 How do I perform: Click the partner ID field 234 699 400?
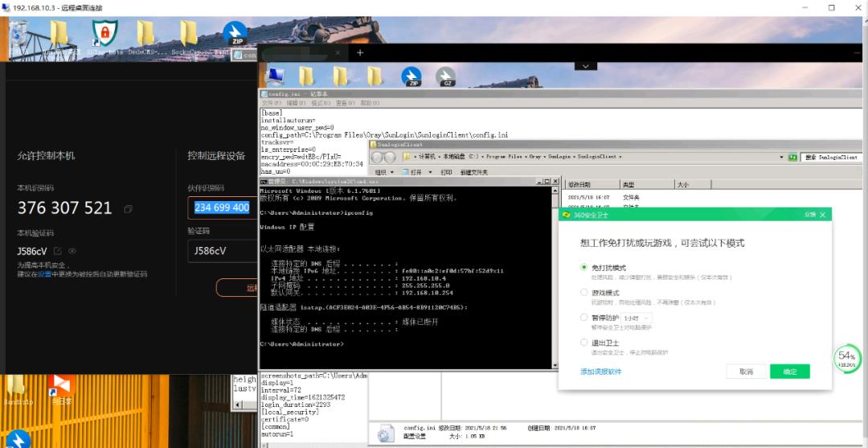click(x=223, y=208)
